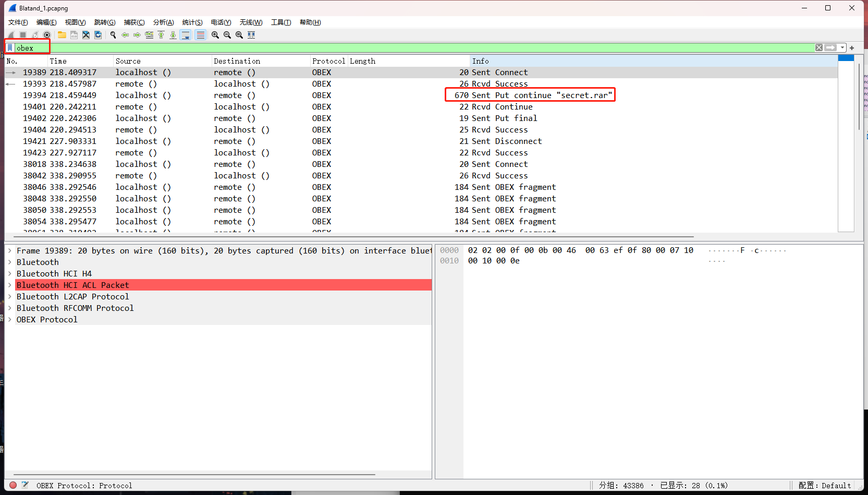The height and width of the screenshot is (495, 868).
Task: Sort by the Source column header
Action: tap(163, 61)
